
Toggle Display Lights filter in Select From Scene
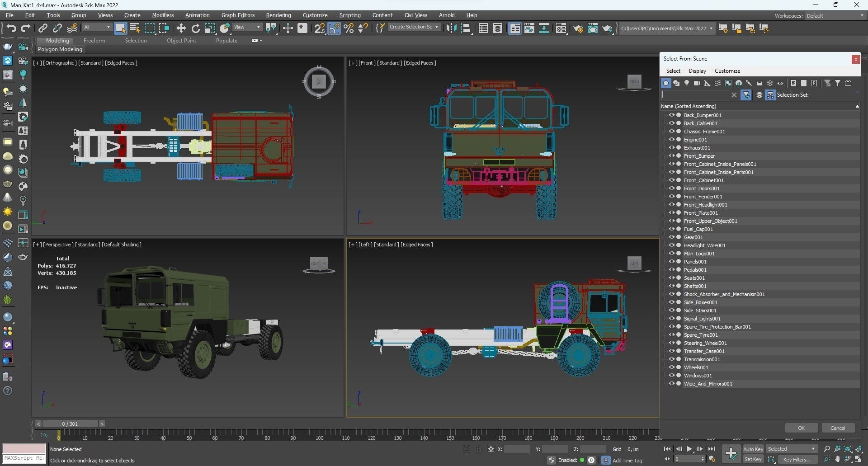tap(687, 83)
